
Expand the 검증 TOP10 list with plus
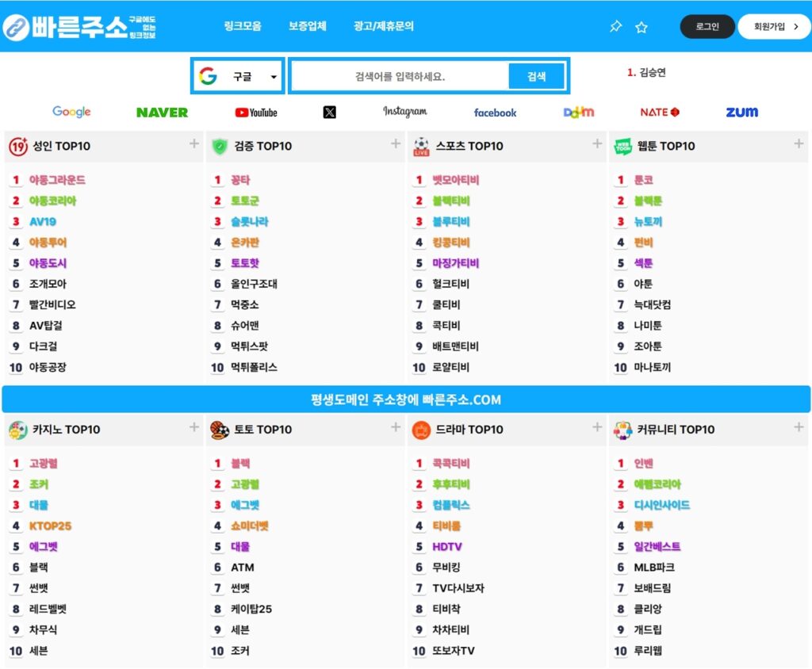396,143
